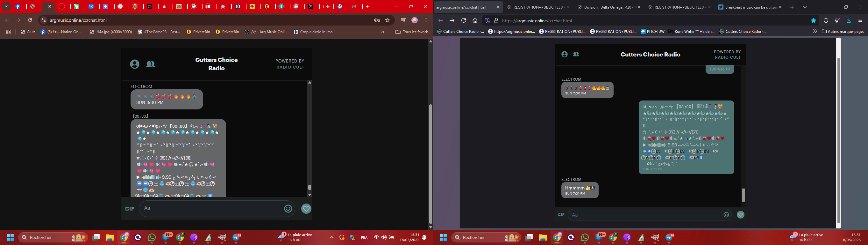Open PITCH DW bookmark in Firefox

pos(653,31)
